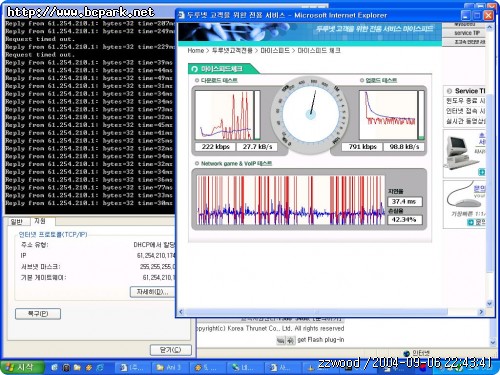Image resolution: width=500 pixels, height=375 pixels.
Task: Click the 마이스피드체크 green section tab
Action: (x=222, y=69)
